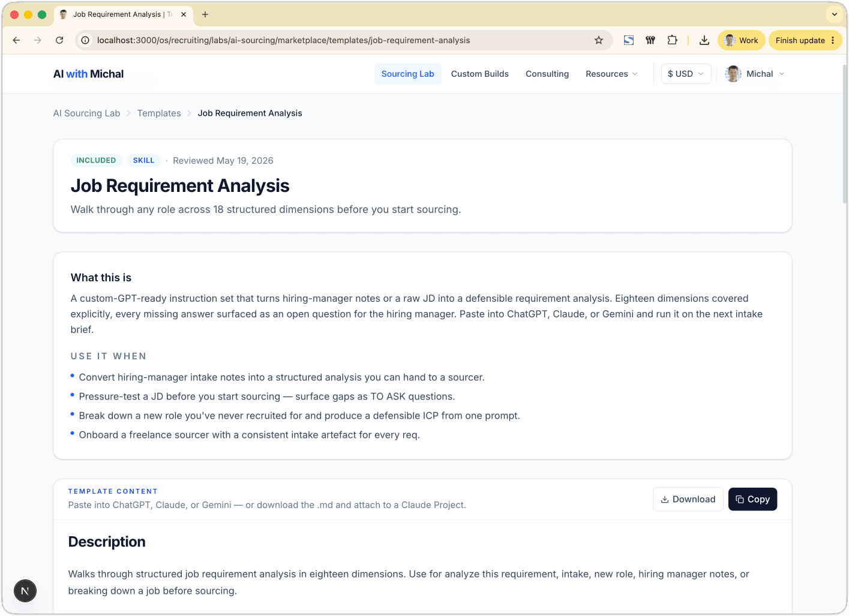The width and height of the screenshot is (849, 616).
Task: Click Finish update button
Action: (x=800, y=40)
